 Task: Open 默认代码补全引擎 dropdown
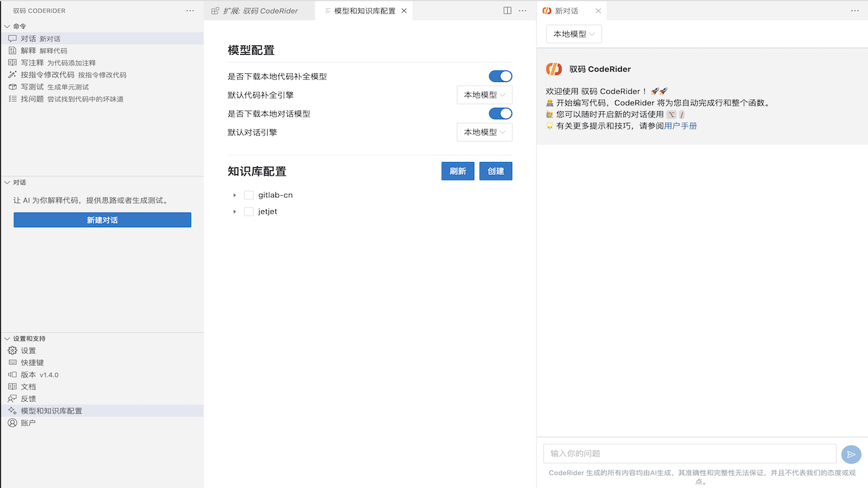click(485, 95)
